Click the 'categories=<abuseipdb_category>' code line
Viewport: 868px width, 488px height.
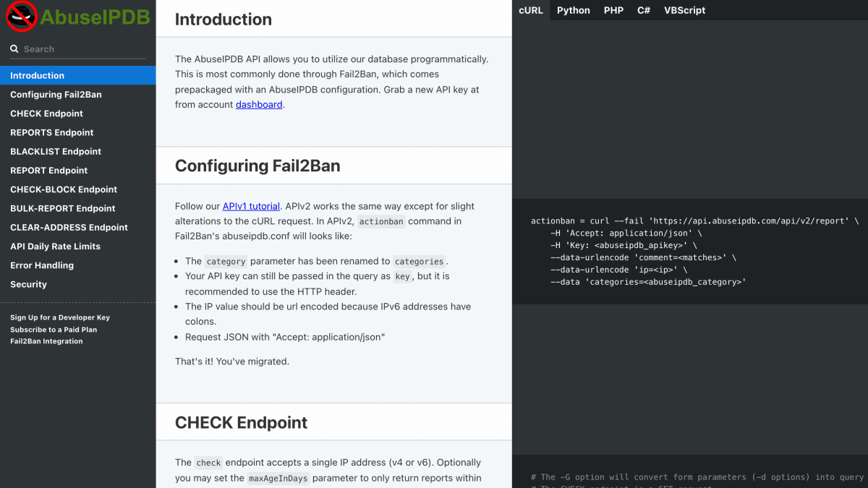point(648,282)
